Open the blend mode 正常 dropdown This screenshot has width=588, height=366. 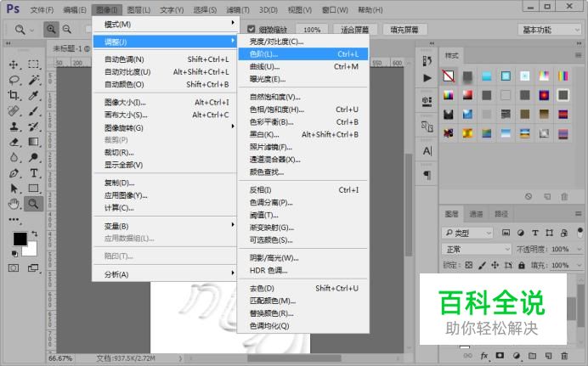(477, 249)
